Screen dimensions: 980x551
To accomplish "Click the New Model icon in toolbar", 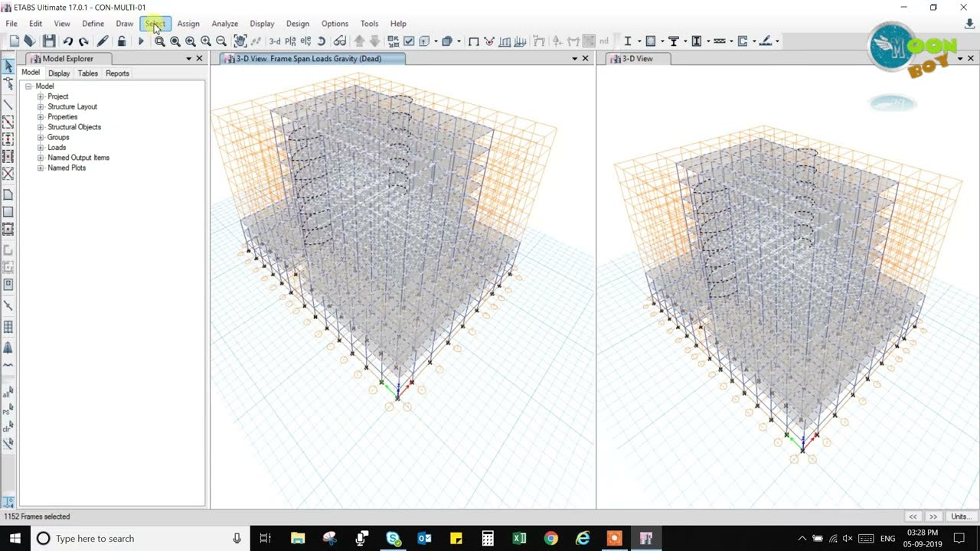I will point(14,41).
